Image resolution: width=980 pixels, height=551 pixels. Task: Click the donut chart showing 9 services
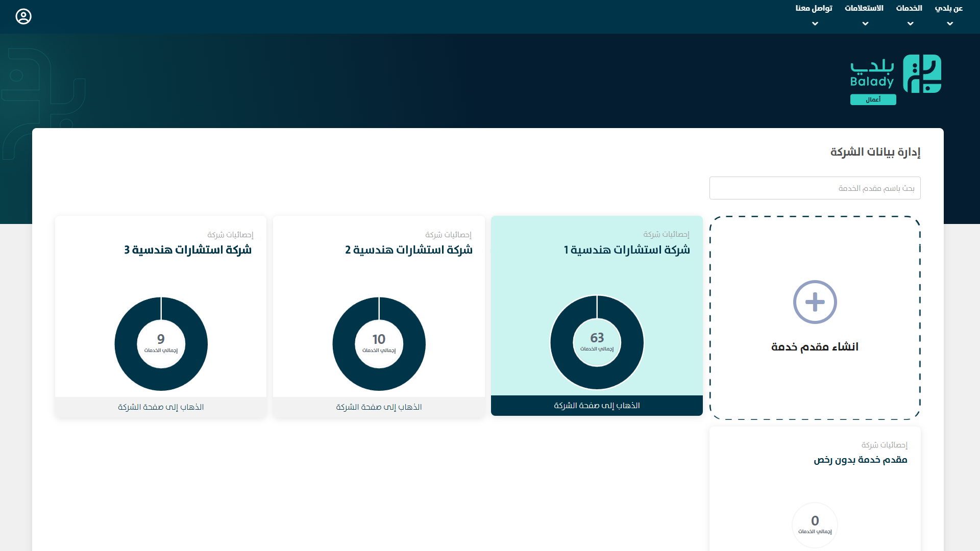click(x=161, y=344)
